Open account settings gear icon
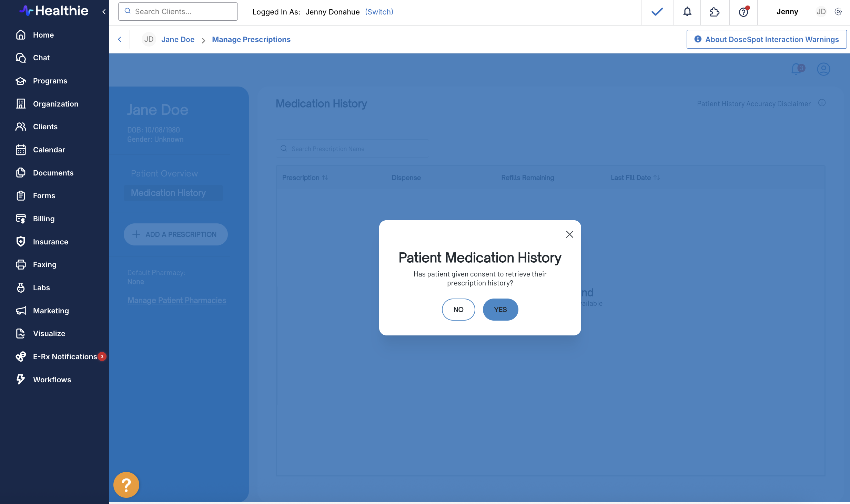 pyautogui.click(x=838, y=12)
